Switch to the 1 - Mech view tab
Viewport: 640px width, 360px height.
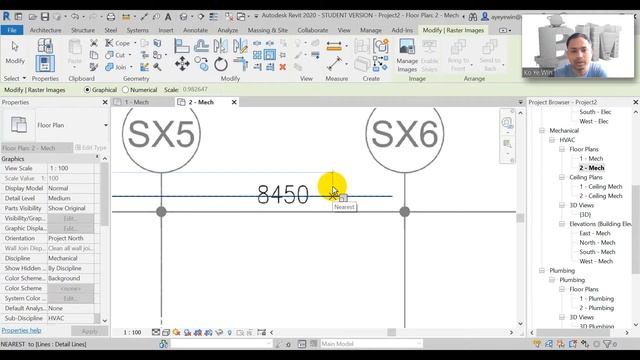pyautogui.click(x=137, y=102)
